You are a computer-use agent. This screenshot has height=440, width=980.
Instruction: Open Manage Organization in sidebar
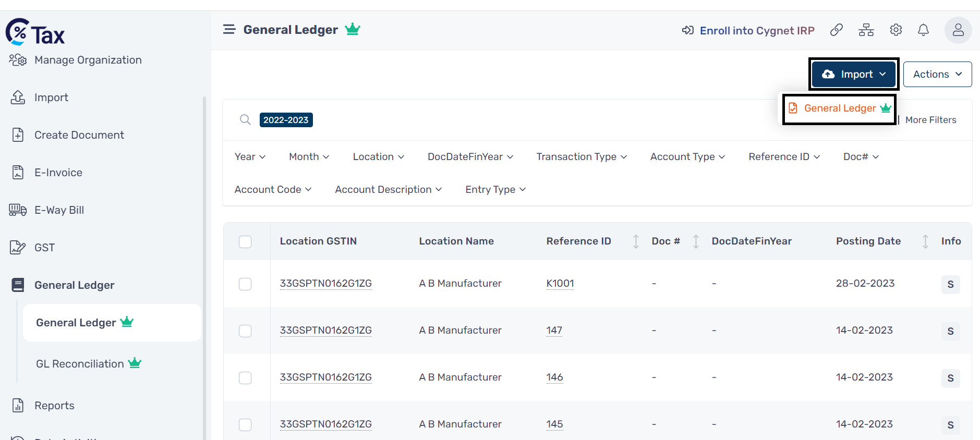tap(88, 60)
